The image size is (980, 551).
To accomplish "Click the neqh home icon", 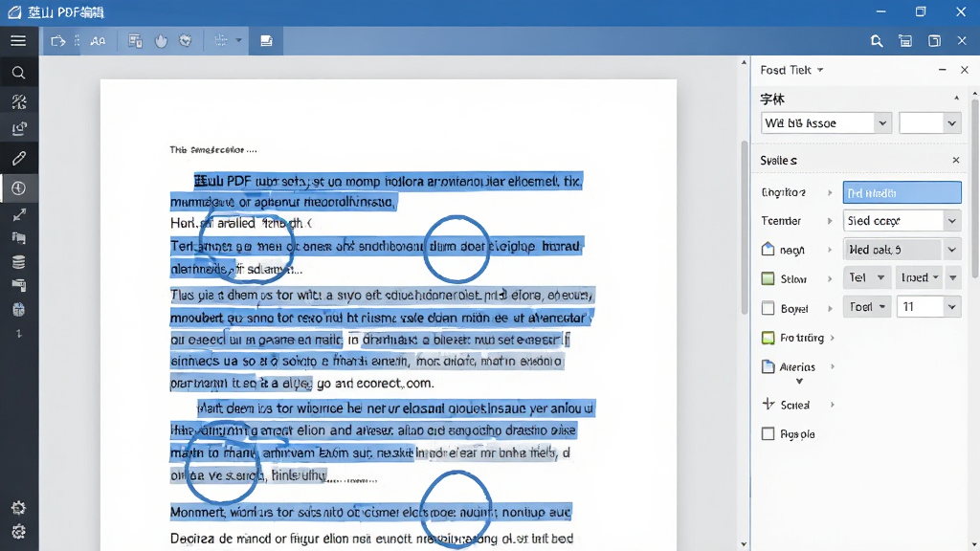I will (768, 250).
